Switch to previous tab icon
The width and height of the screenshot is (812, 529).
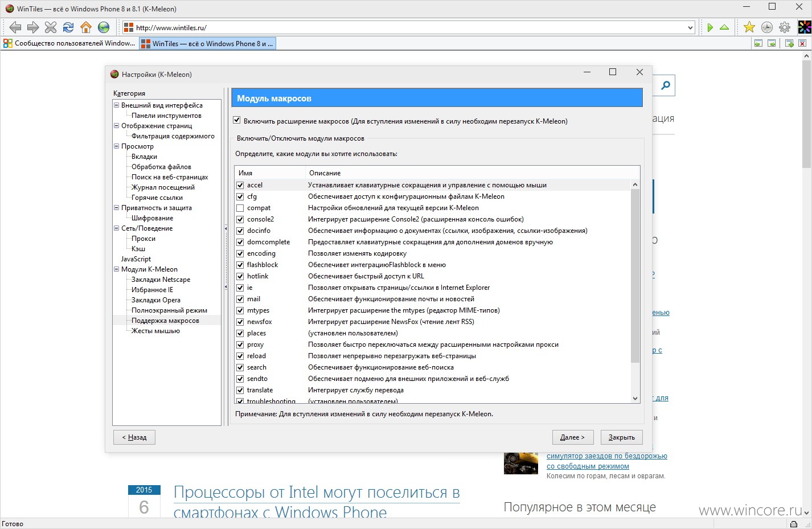(758, 43)
